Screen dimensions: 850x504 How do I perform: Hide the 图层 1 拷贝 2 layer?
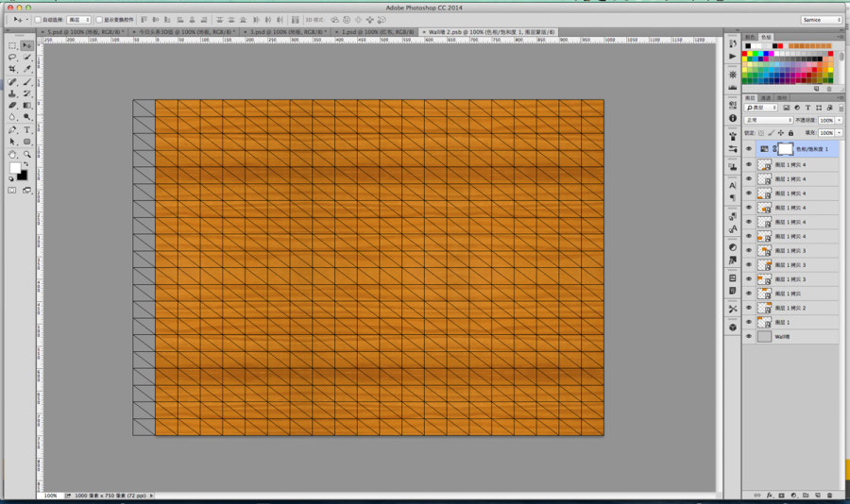(749, 308)
